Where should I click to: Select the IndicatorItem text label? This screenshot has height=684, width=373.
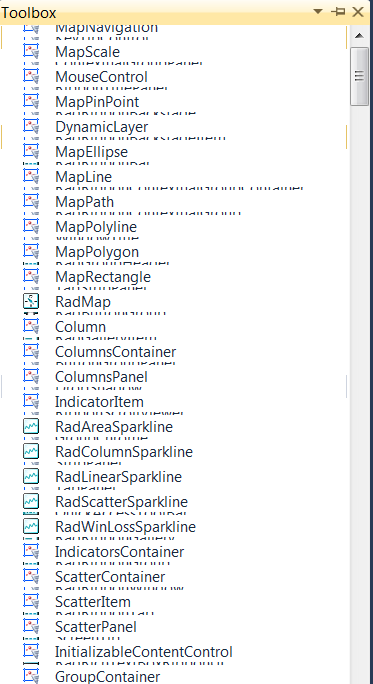click(99, 402)
